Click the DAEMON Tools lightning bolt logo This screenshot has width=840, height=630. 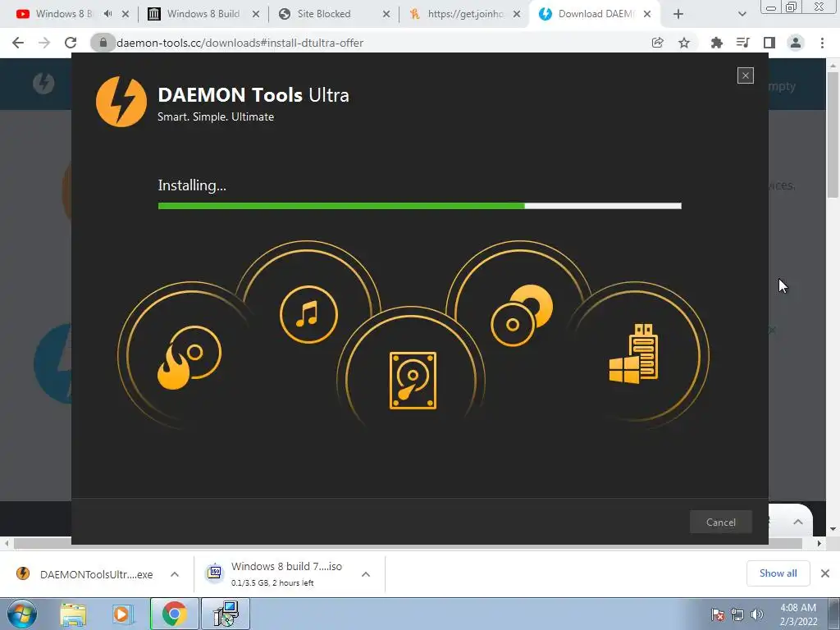(121, 101)
